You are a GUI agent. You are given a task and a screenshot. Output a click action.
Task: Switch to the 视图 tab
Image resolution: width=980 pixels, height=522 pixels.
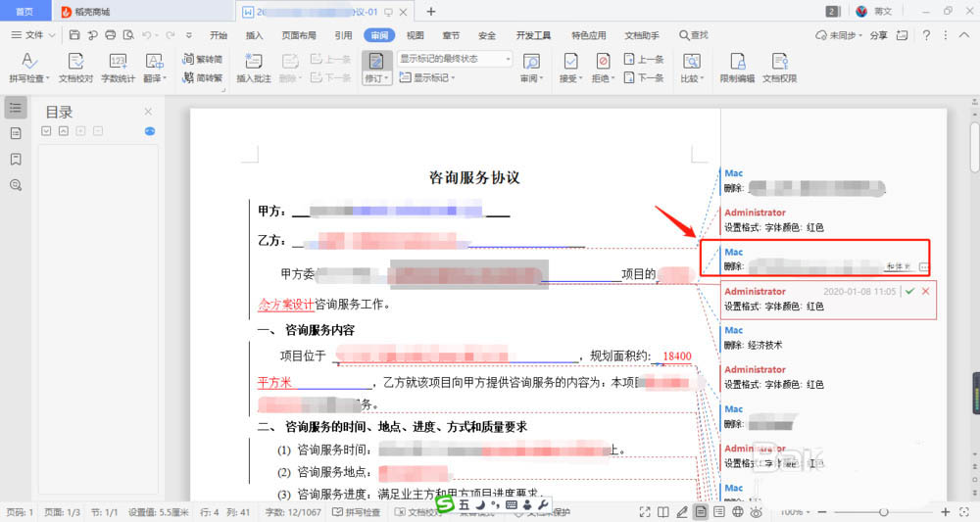(415, 35)
